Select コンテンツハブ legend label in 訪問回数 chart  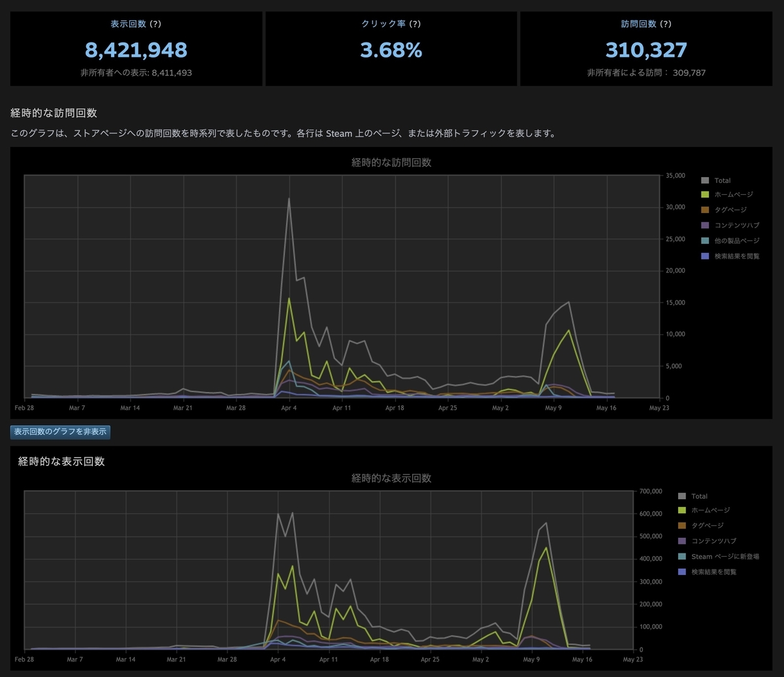pyautogui.click(x=737, y=225)
